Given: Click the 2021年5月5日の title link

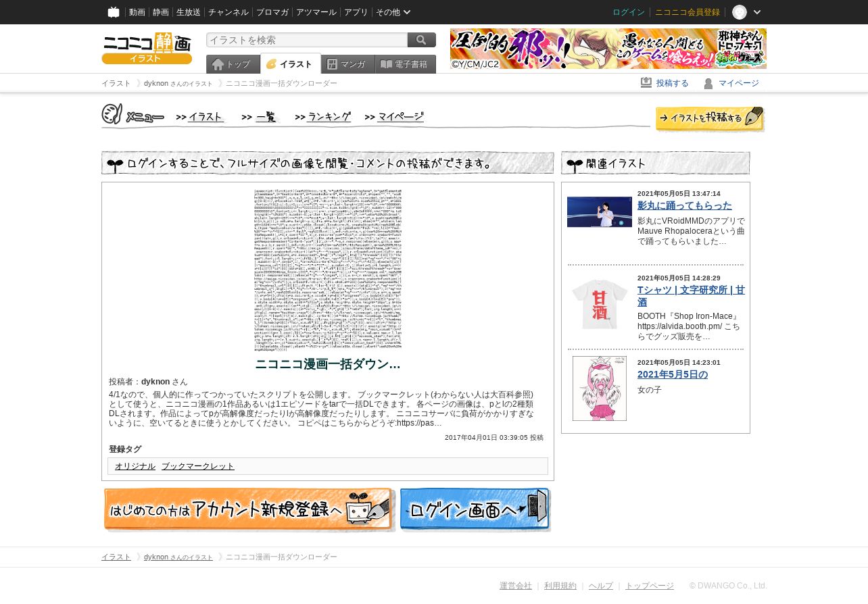Looking at the screenshot, I should (673, 374).
